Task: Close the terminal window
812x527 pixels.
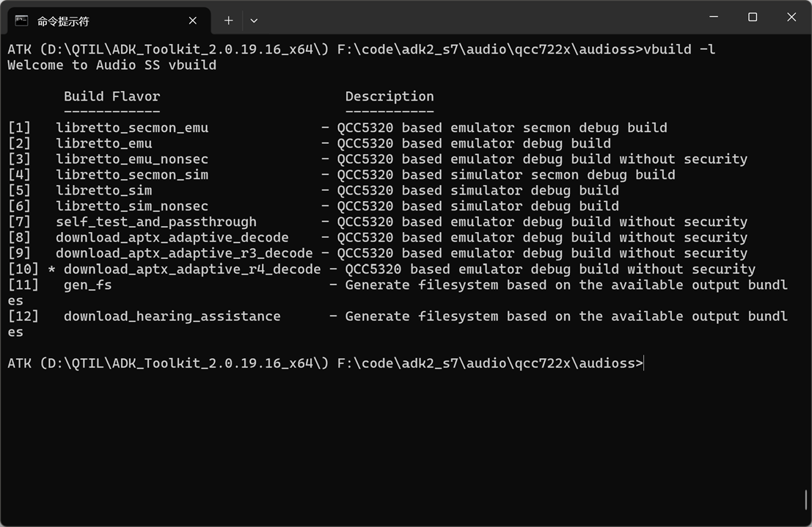Action: click(791, 17)
